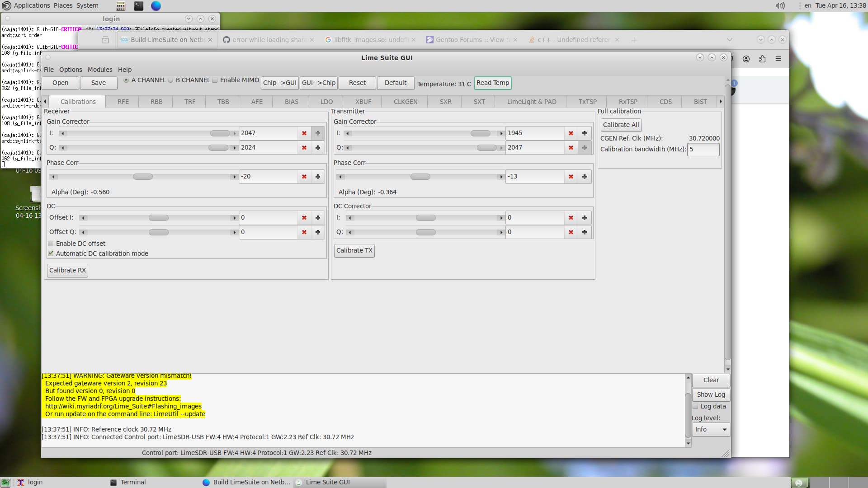Open the Options menu
Image resolution: width=868 pixels, height=488 pixels.
pos(71,70)
